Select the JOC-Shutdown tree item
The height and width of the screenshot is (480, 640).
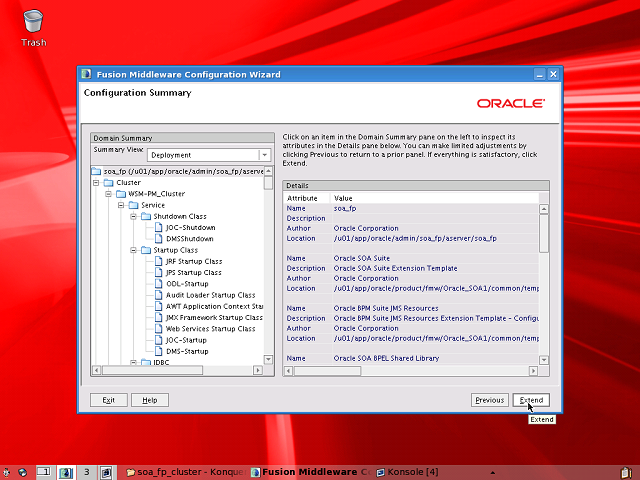pos(190,227)
